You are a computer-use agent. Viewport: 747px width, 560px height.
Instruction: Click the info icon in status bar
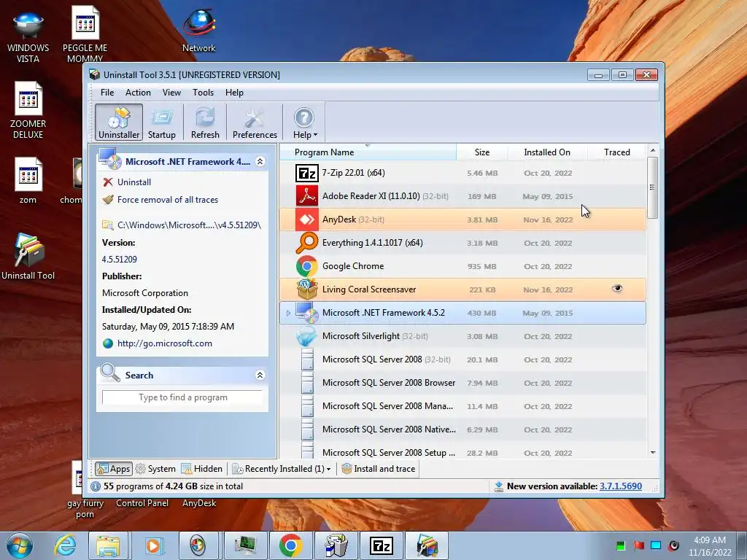[x=96, y=486]
